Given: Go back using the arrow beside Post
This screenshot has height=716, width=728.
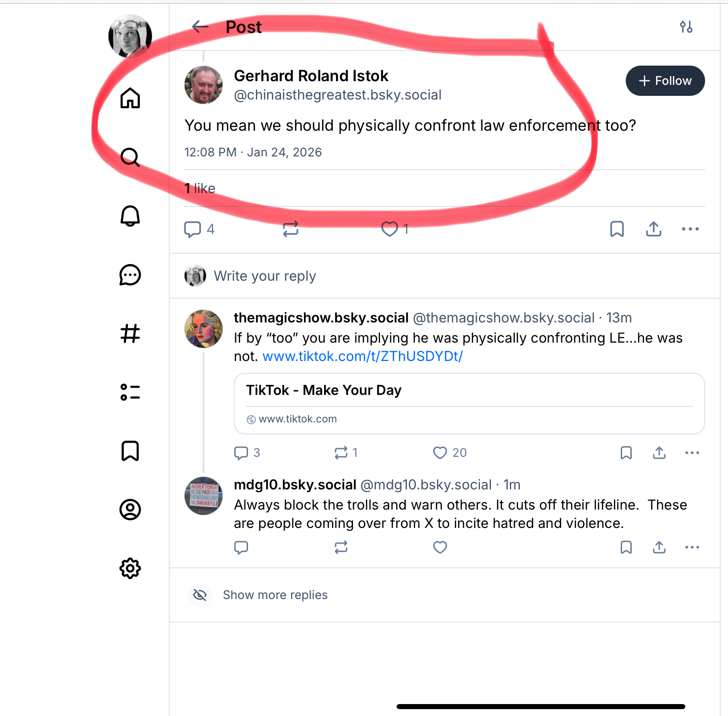Looking at the screenshot, I should (200, 27).
